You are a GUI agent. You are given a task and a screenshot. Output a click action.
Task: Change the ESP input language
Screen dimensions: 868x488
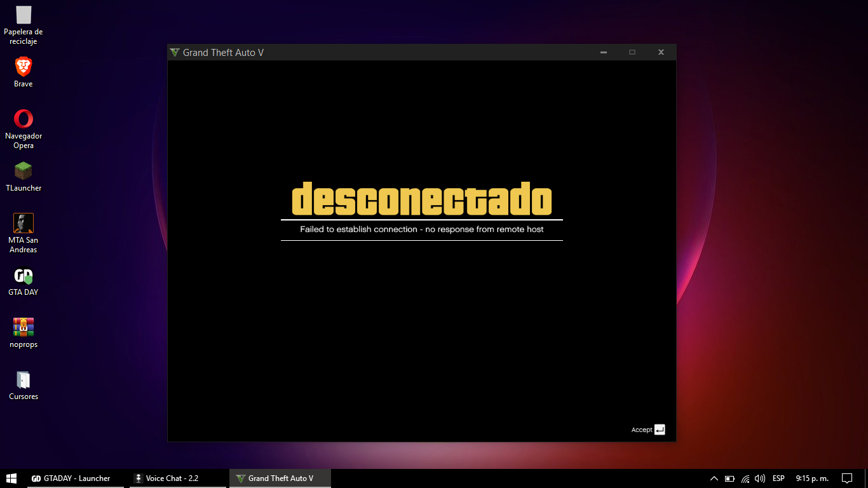pos(778,478)
